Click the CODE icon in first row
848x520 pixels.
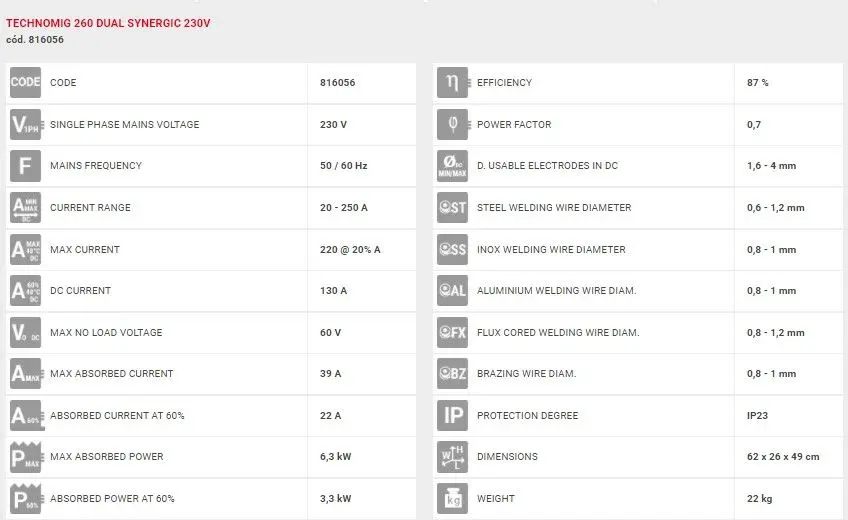[25, 83]
